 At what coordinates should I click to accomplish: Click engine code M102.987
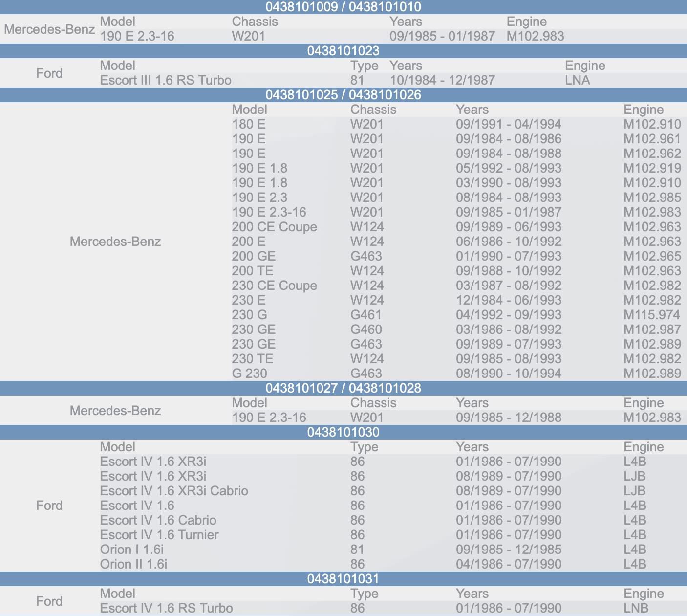pos(652,330)
